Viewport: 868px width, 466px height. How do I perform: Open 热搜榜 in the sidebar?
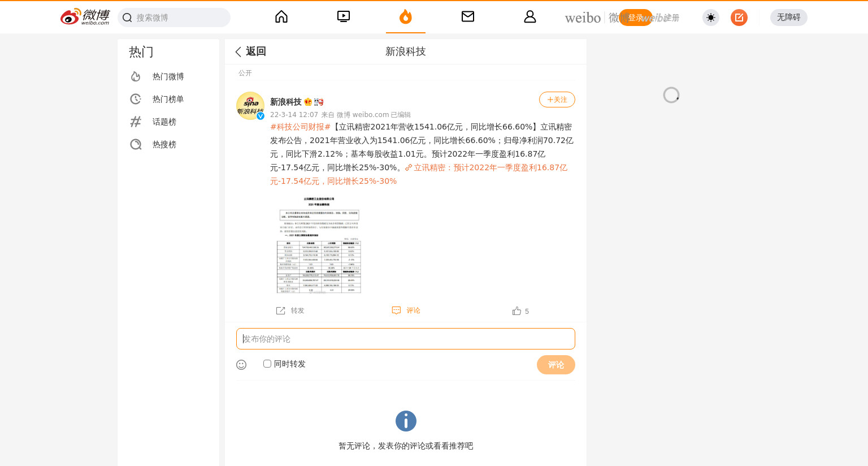(x=168, y=144)
